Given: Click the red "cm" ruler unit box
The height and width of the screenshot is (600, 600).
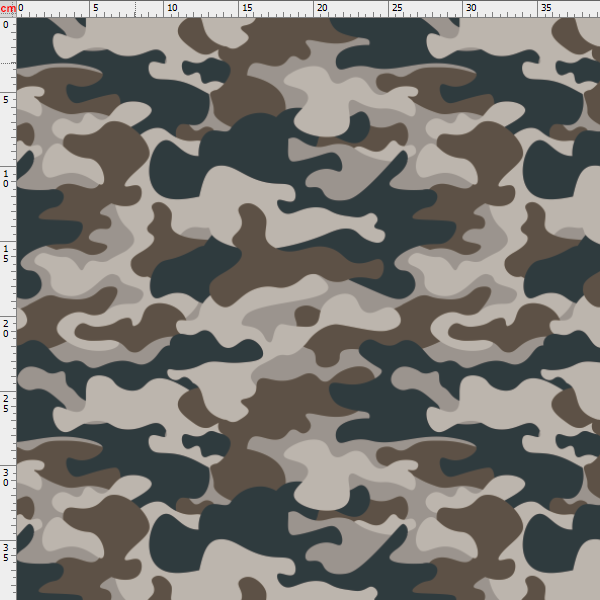Looking at the screenshot, I should [8, 8].
